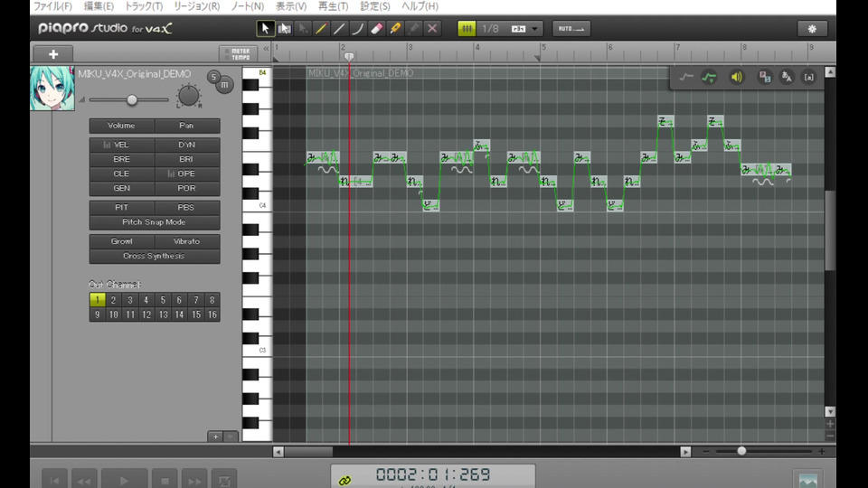Toggle the green pitch curve edit display
868x488 pixels.
(709, 77)
